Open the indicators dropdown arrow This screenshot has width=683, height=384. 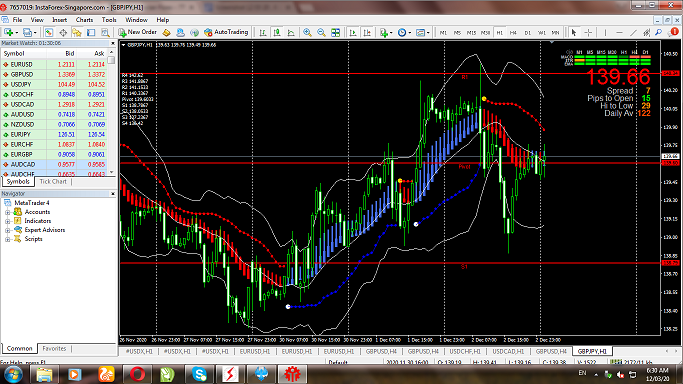391,33
